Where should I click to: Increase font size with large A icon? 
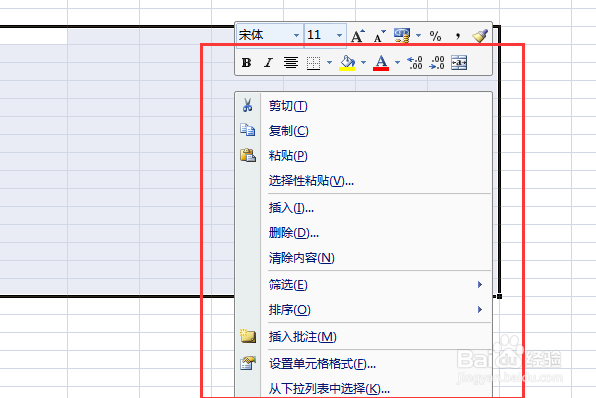click(358, 36)
